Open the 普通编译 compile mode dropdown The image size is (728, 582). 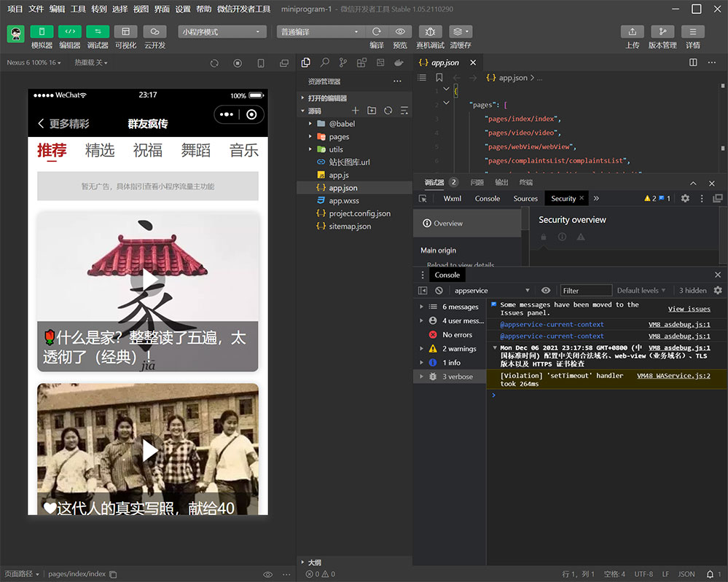[x=321, y=32]
